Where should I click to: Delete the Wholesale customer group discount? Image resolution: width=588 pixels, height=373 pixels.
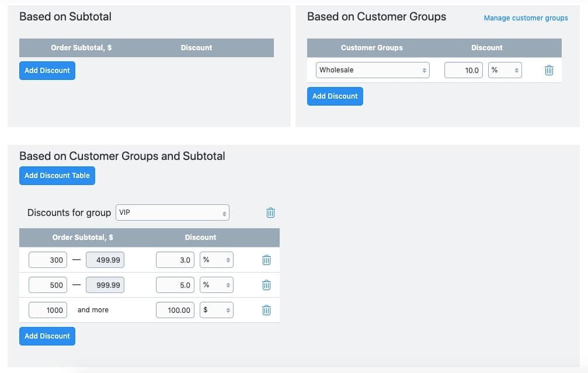(549, 71)
